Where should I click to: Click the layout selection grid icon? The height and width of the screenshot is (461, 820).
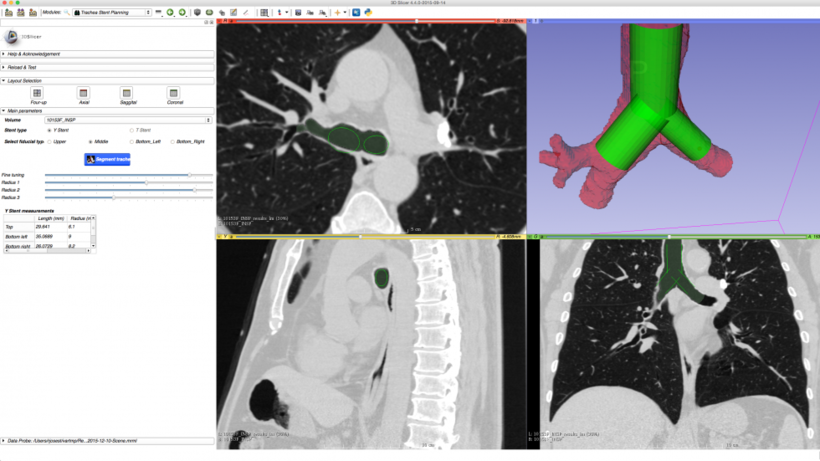[264, 12]
